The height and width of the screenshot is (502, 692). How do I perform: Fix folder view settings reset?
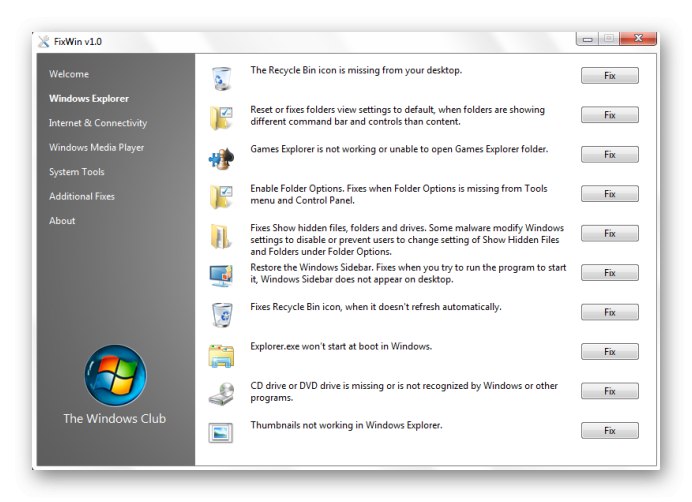click(609, 115)
